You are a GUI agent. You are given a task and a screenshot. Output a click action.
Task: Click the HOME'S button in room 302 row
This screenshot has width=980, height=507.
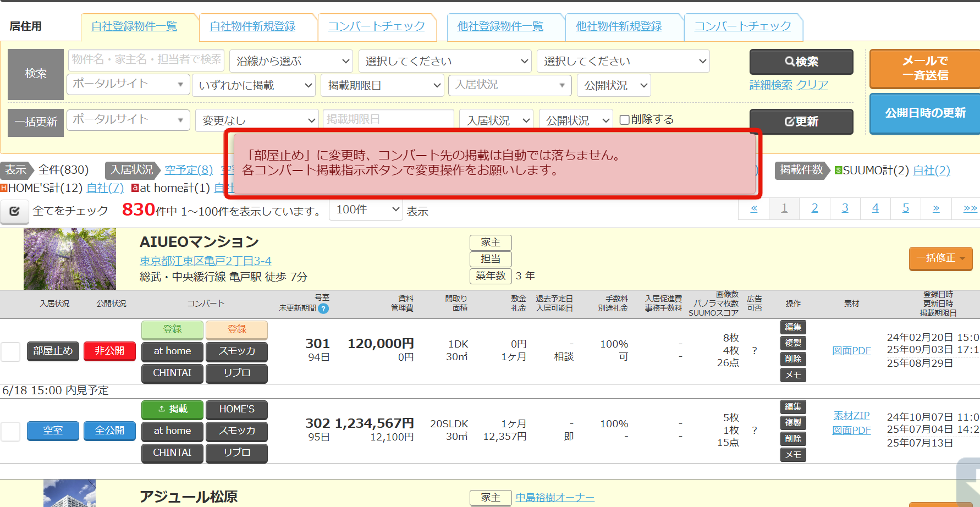(x=237, y=409)
